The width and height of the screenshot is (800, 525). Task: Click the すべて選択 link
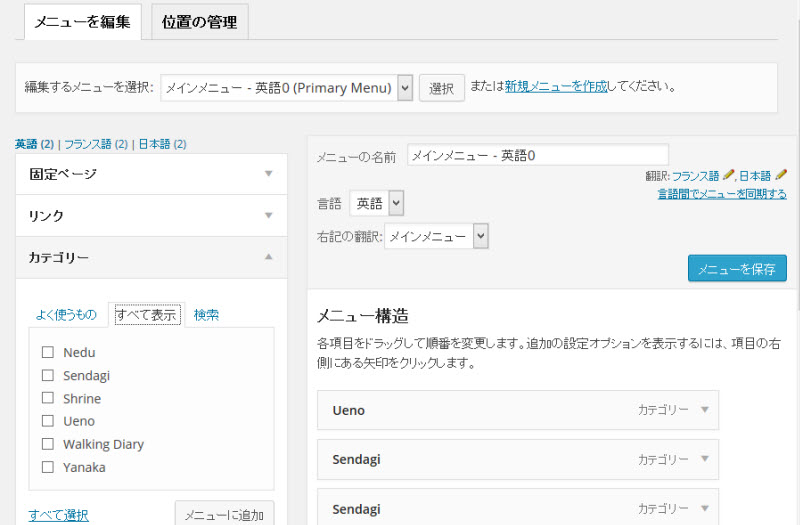point(59,514)
